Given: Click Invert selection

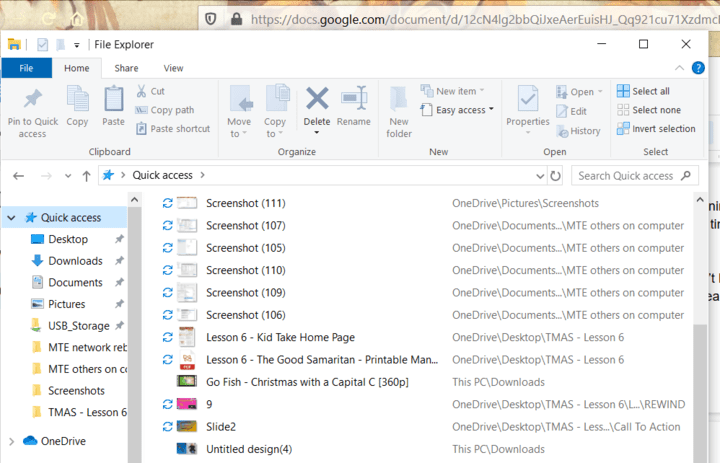Looking at the screenshot, I should click(656, 129).
